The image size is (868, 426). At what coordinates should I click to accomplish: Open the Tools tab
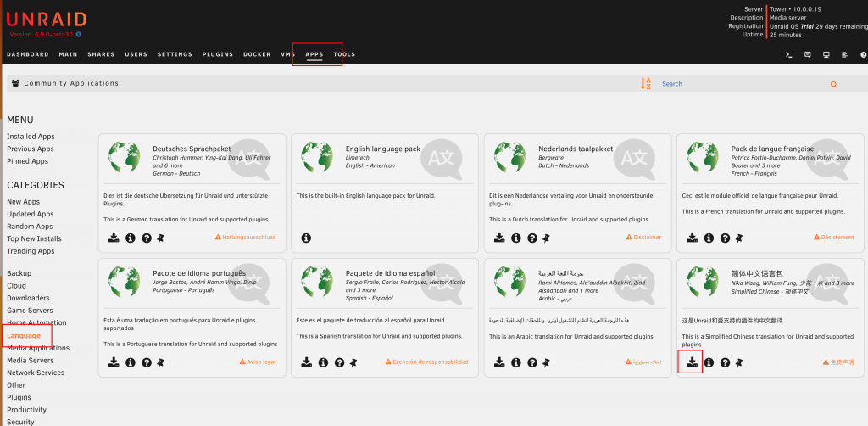344,54
